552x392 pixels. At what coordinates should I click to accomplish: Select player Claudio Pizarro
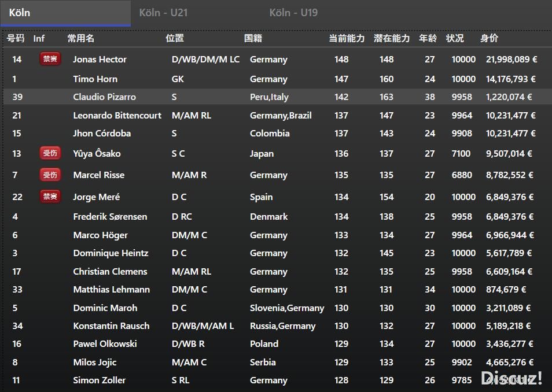tap(104, 97)
